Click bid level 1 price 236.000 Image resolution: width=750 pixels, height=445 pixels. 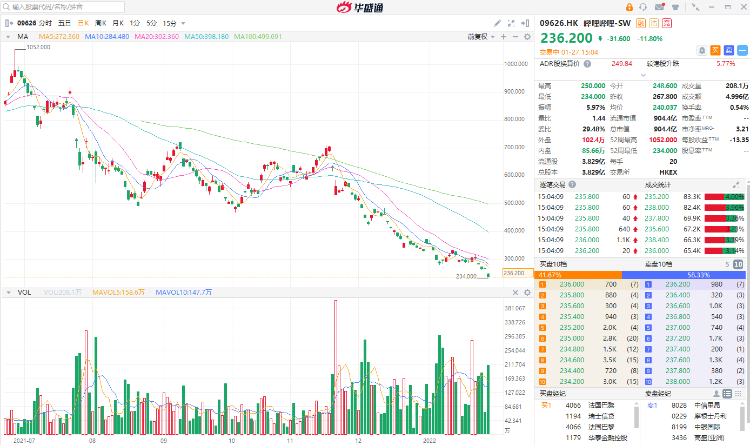(x=572, y=284)
